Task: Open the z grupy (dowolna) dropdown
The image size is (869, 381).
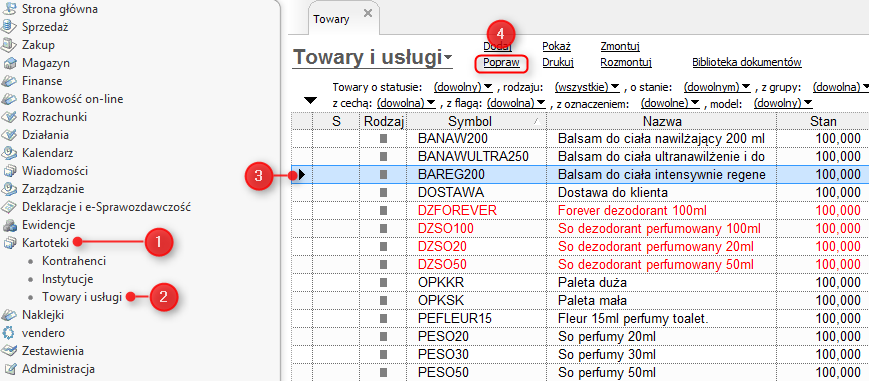Action: pos(840,87)
